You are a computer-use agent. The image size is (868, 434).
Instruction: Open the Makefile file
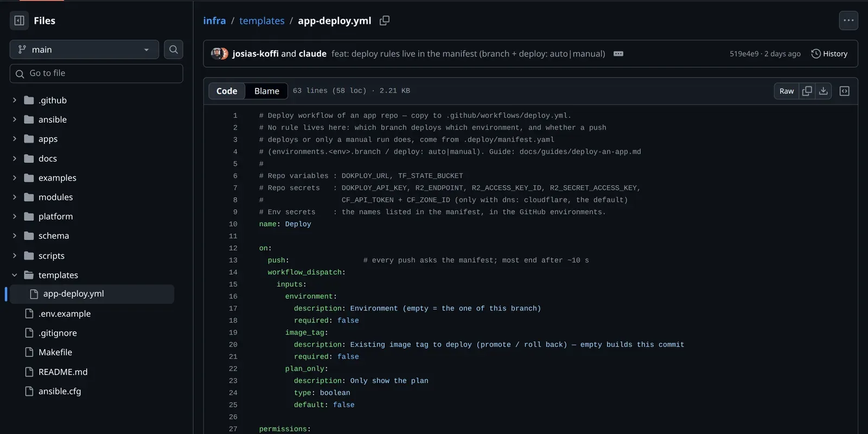coord(55,352)
